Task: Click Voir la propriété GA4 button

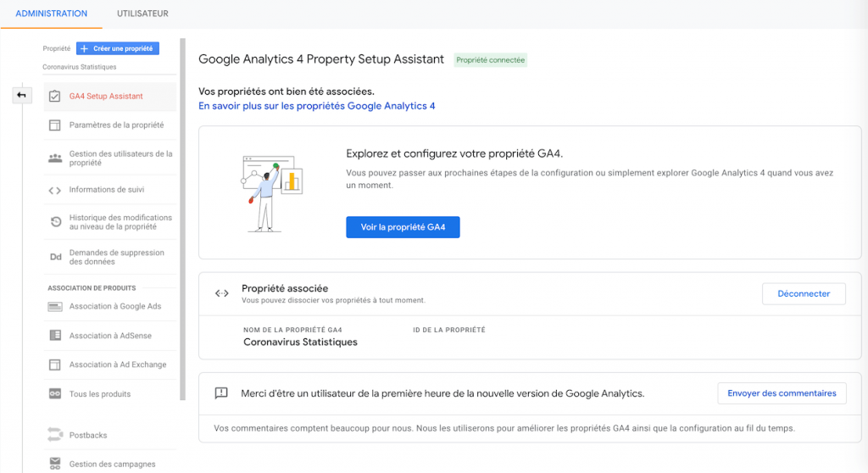Action: [403, 227]
